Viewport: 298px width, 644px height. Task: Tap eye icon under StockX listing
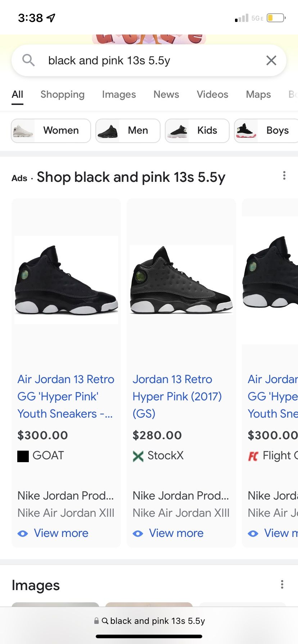tap(138, 534)
